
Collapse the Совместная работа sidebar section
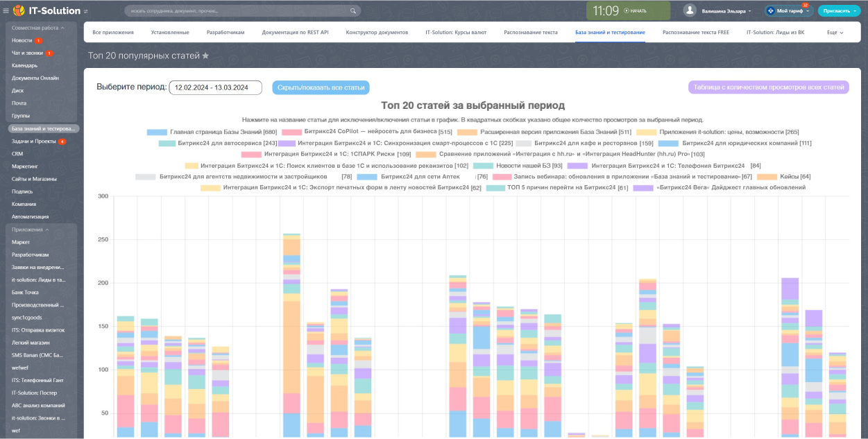(38, 28)
